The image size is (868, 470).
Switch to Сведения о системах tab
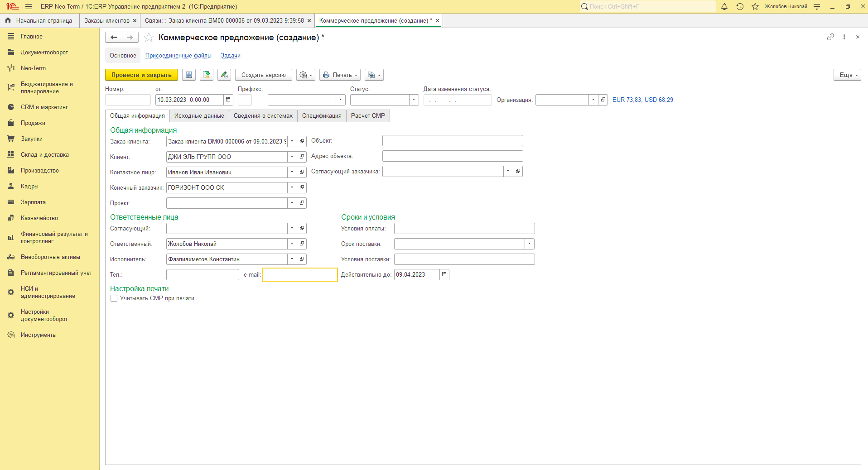coord(263,116)
